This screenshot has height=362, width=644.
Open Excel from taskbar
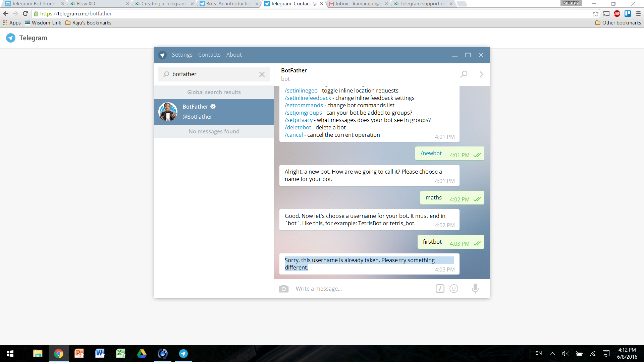[121, 354]
